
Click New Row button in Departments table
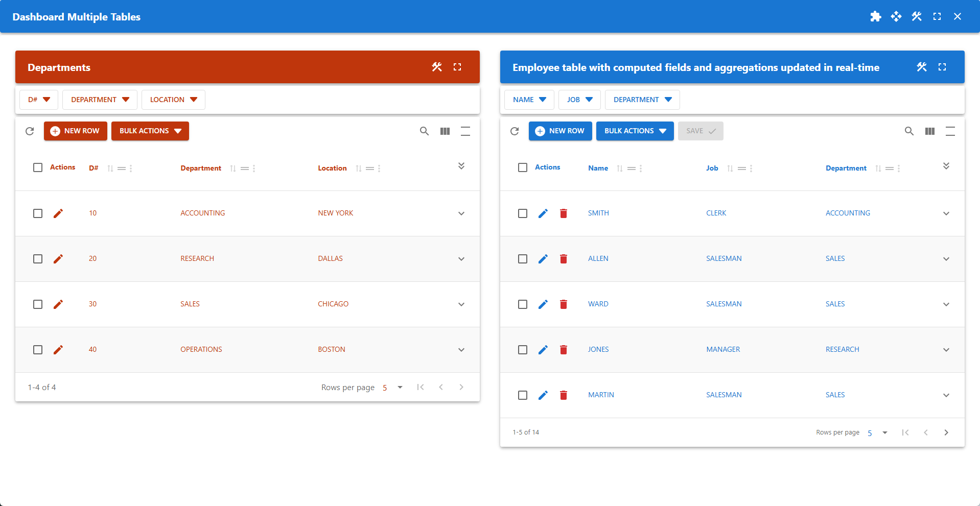(75, 131)
